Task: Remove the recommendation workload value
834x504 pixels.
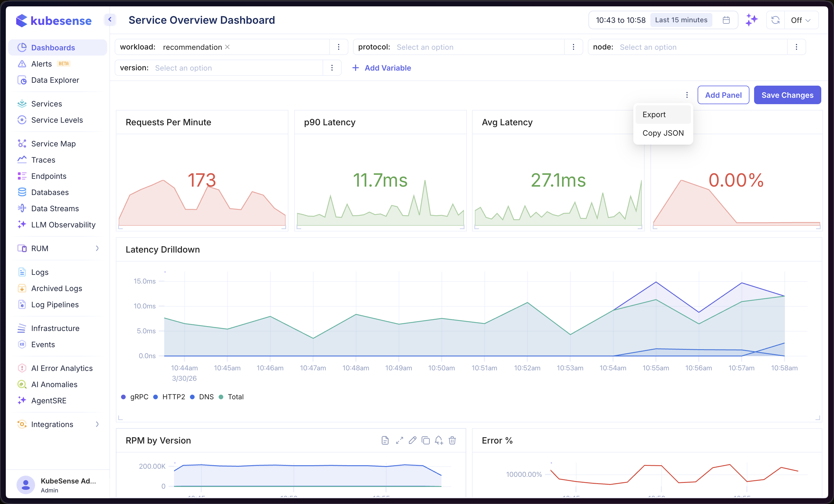Action: [x=227, y=47]
